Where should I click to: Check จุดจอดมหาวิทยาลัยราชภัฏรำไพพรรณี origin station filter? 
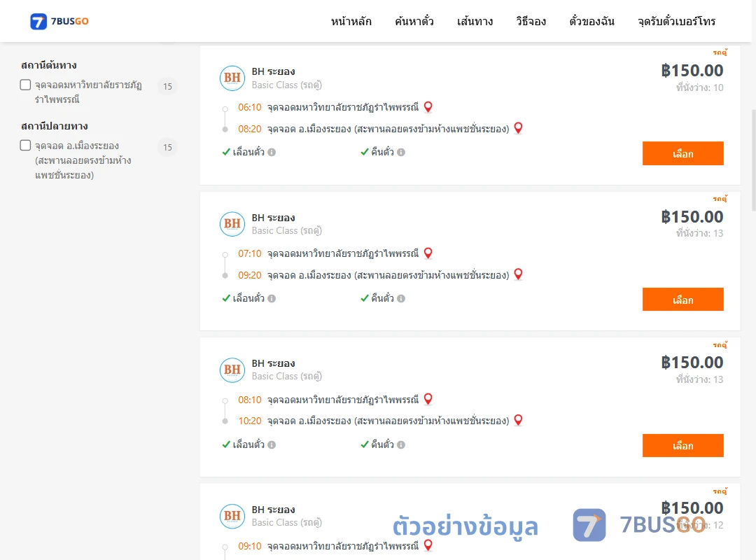pyautogui.click(x=26, y=85)
